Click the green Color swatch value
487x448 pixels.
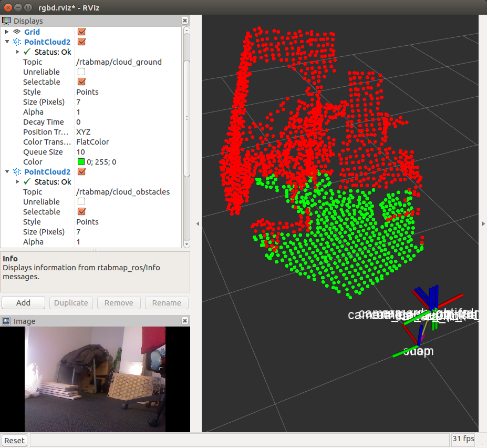(x=81, y=162)
